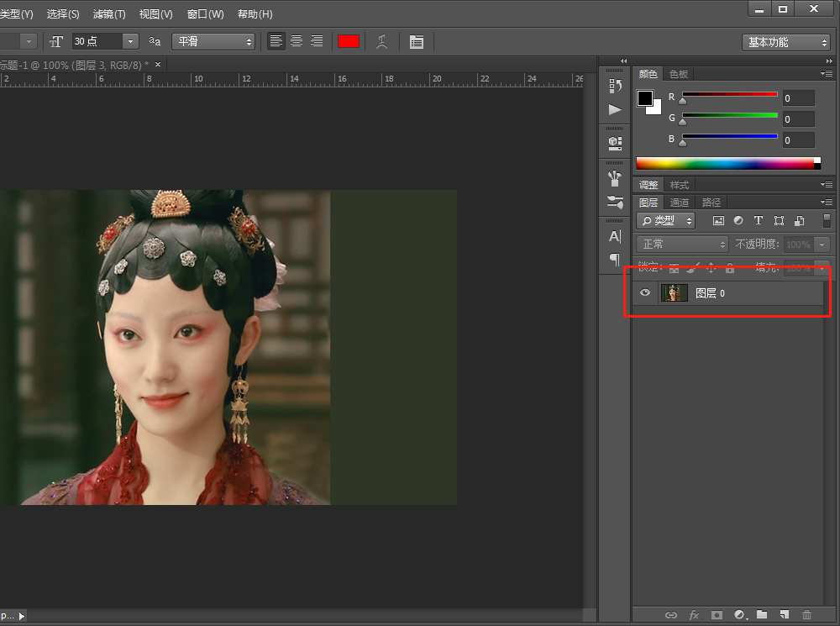Hide 图层 0 with the eye icon
840x626 pixels.
645,292
